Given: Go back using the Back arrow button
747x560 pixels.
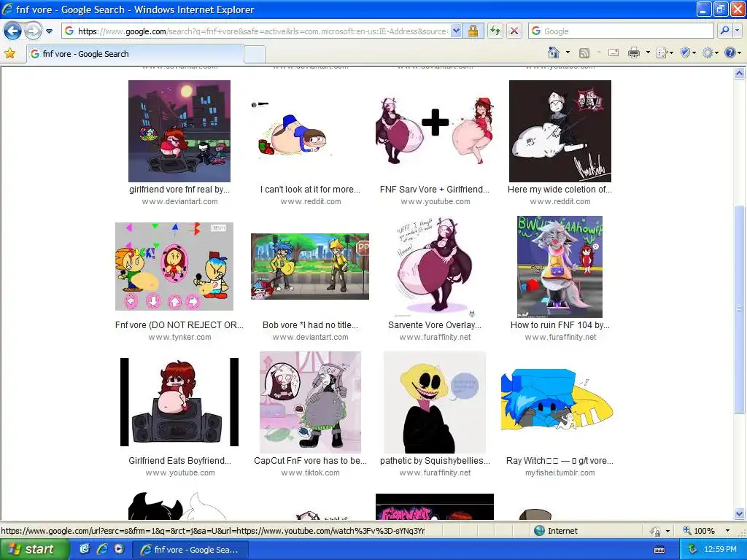Looking at the screenshot, I should click(13, 31).
